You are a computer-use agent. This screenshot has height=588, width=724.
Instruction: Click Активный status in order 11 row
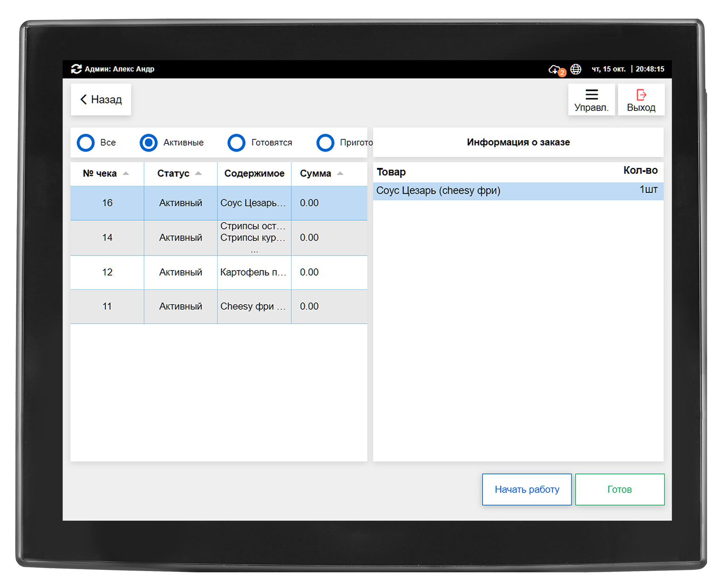[181, 307]
